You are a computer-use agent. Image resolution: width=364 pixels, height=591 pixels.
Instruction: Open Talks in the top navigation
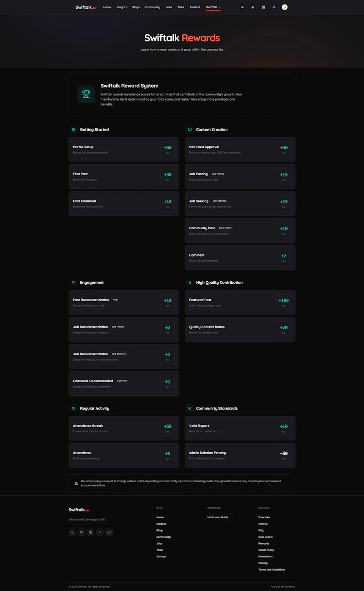click(181, 7)
